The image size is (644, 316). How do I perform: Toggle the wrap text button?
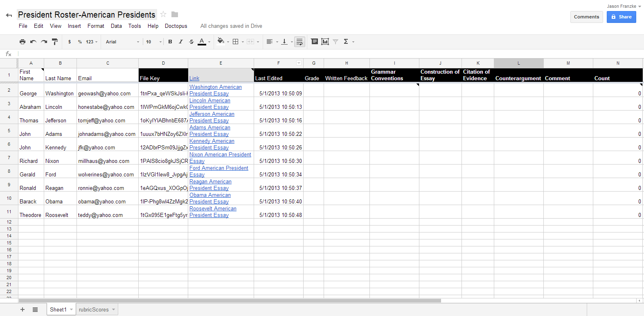point(299,42)
